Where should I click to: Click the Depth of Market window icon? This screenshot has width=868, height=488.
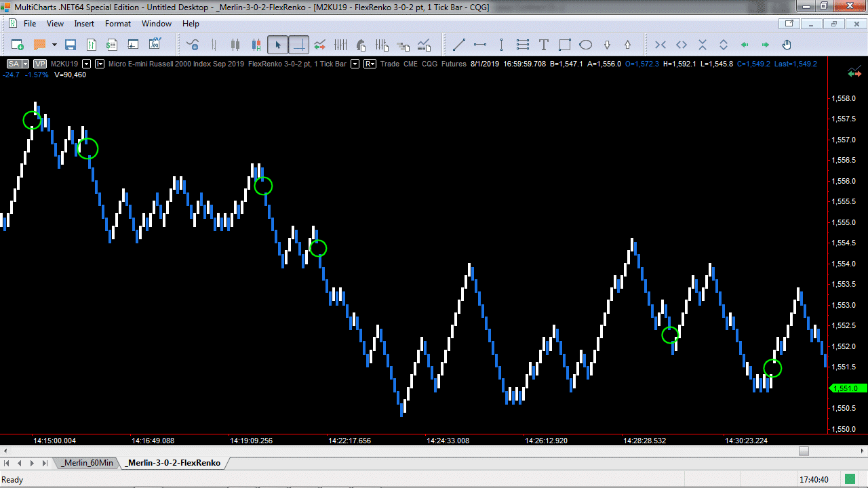coord(133,45)
